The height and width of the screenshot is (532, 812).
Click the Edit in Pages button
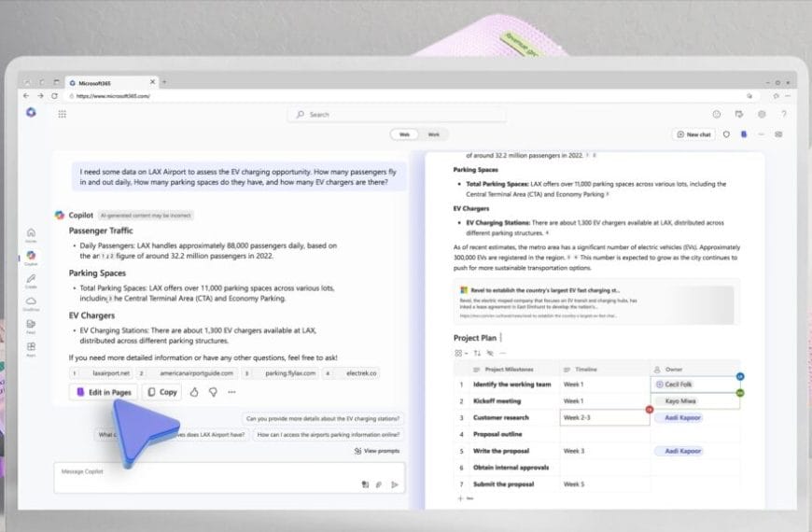pos(103,392)
